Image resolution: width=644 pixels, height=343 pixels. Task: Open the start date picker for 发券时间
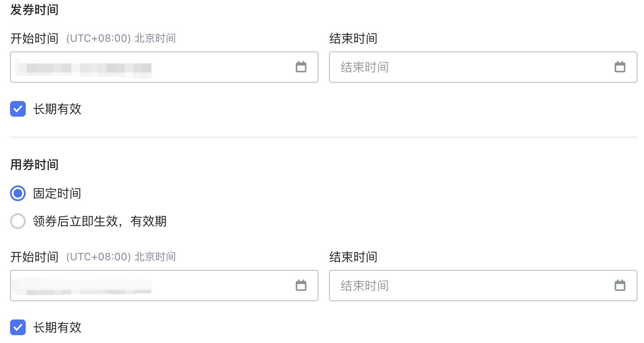click(x=301, y=67)
